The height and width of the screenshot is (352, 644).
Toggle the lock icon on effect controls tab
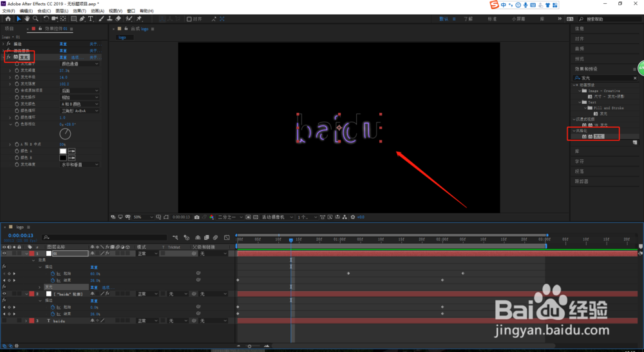click(x=40, y=29)
